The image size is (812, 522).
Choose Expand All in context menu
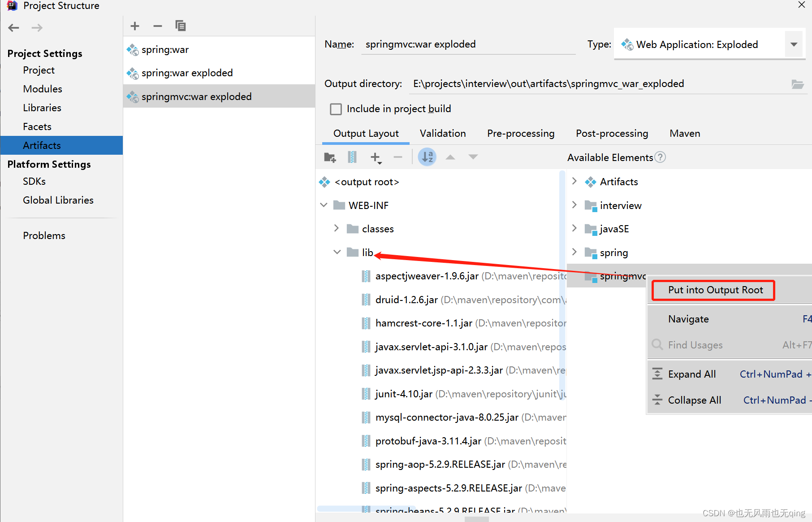pos(730,374)
